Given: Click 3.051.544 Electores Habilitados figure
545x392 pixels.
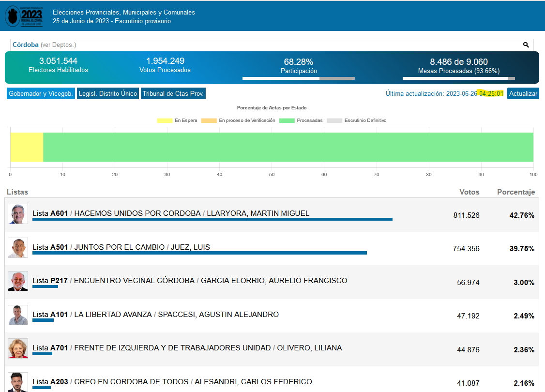Looking at the screenshot, I should click(58, 61).
